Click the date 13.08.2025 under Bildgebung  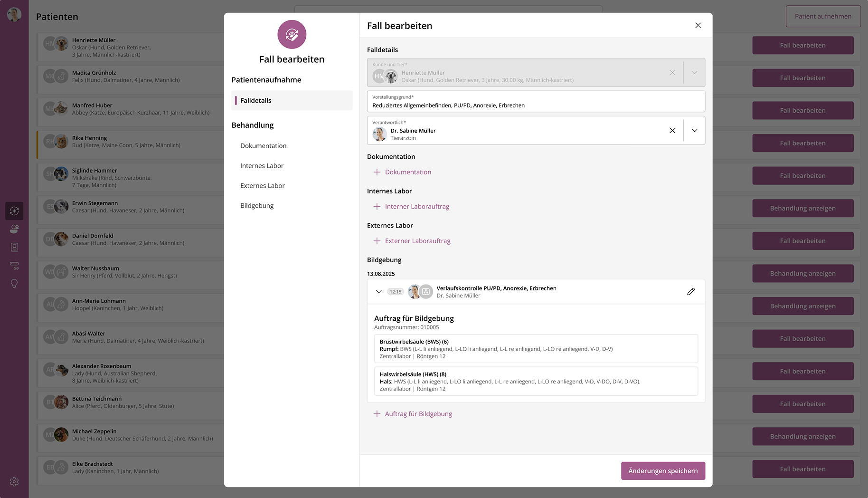coord(381,274)
